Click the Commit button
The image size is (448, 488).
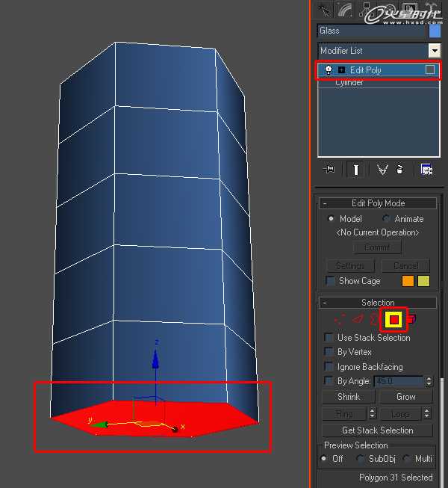377,247
